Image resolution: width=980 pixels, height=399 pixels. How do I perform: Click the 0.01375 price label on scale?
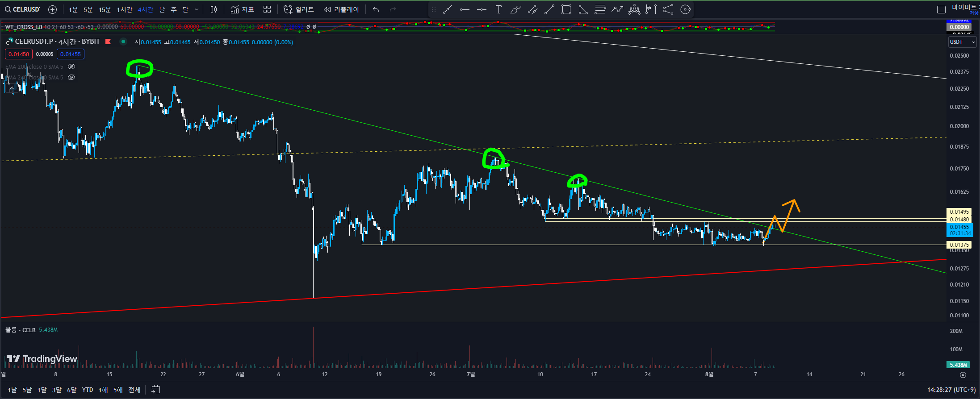(959, 245)
